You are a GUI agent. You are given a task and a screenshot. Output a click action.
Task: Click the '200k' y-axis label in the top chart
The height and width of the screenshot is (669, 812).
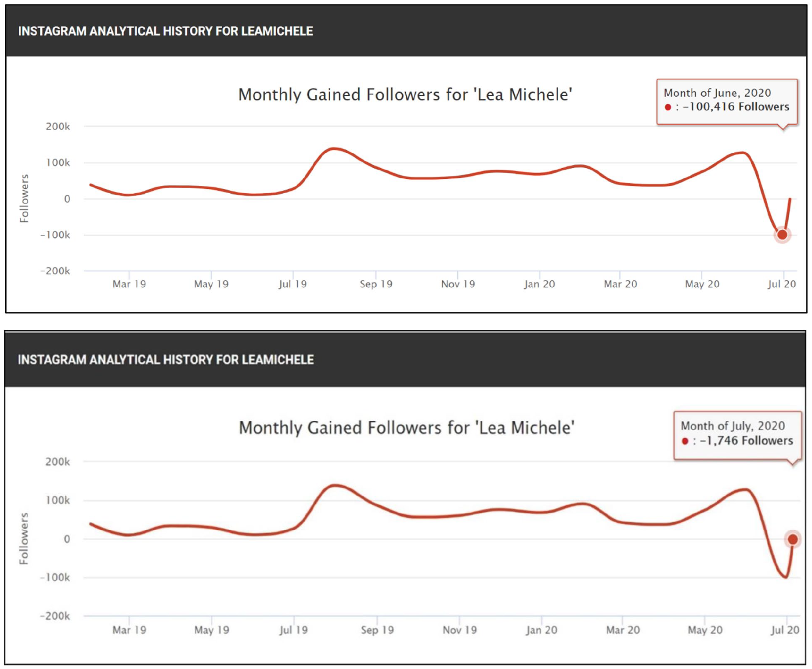pyautogui.click(x=58, y=127)
